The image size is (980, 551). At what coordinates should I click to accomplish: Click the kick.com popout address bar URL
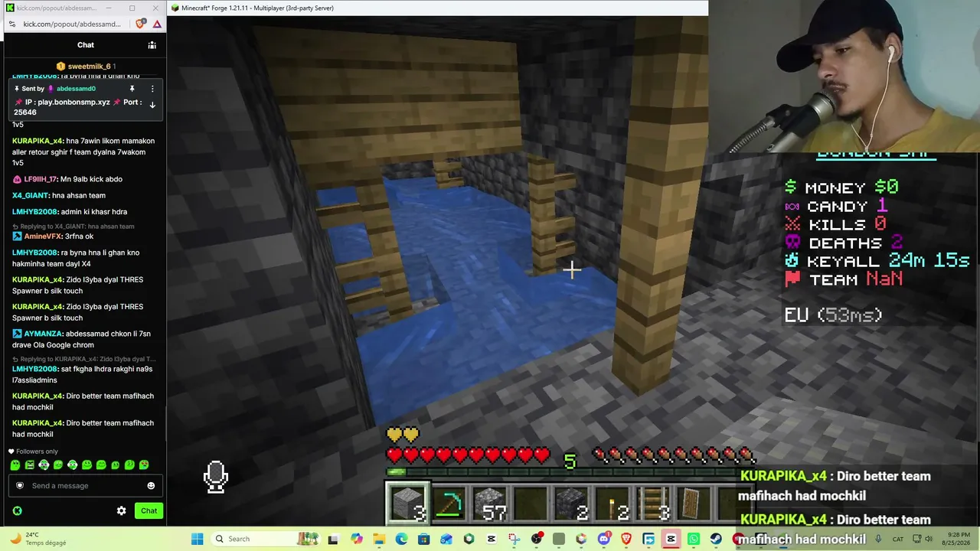72,24
